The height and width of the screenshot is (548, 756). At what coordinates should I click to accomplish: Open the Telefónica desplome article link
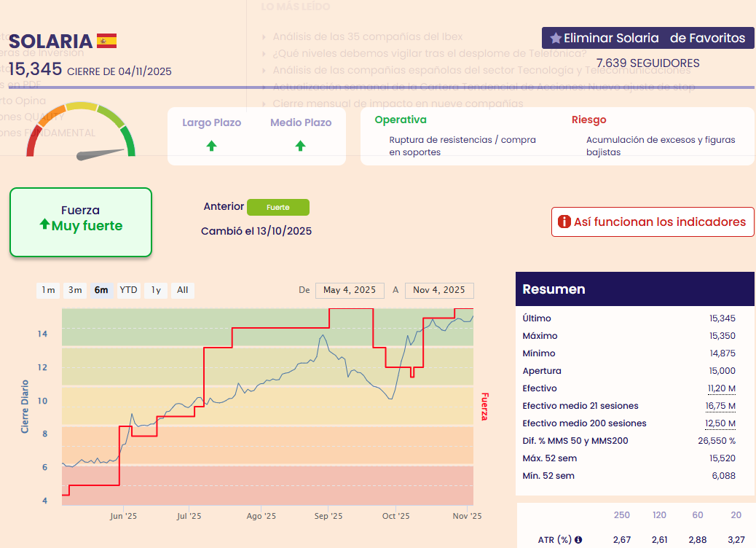[430, 53]
